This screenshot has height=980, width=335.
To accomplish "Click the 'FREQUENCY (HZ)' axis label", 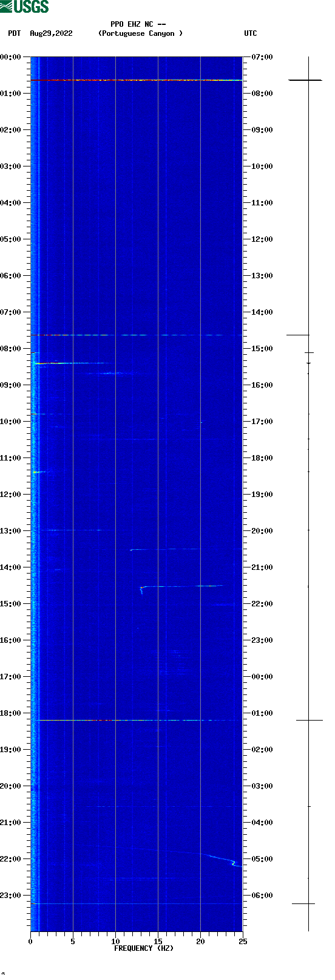I will tap(144, 948).
